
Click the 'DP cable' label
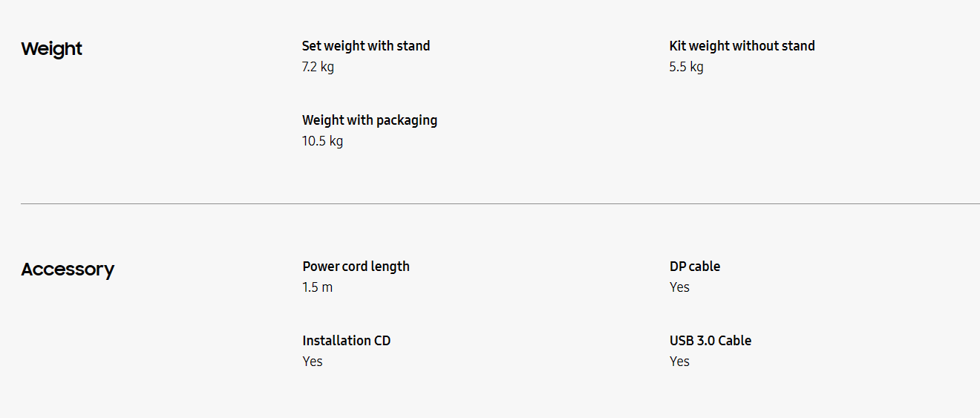tap(694, 267)
